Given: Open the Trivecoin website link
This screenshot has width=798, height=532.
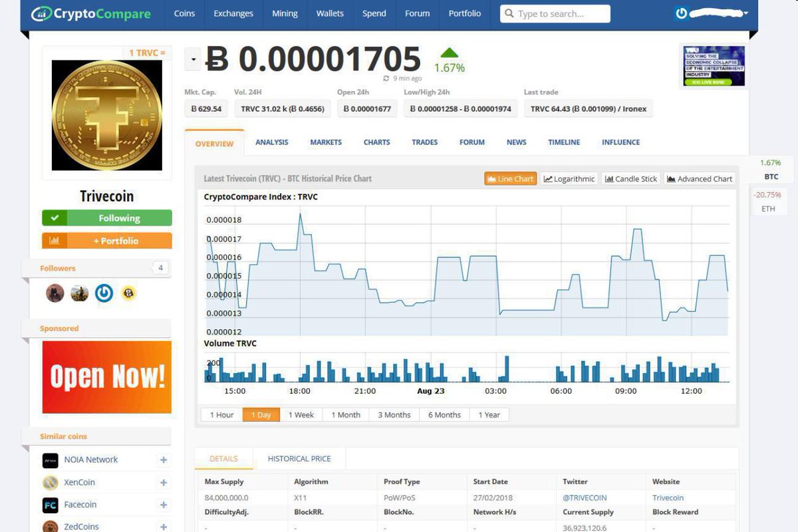Looking at the screenshot, I should (668, 497).
